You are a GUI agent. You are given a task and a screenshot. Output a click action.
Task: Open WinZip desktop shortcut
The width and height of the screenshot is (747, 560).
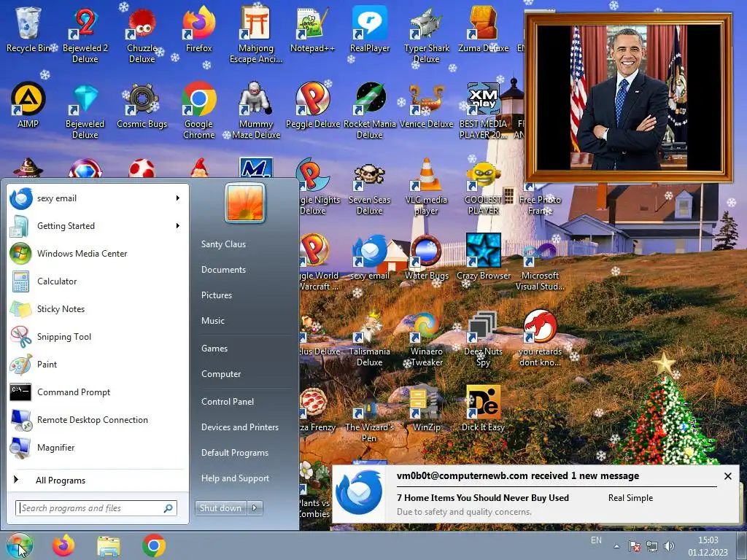(426, 408)
